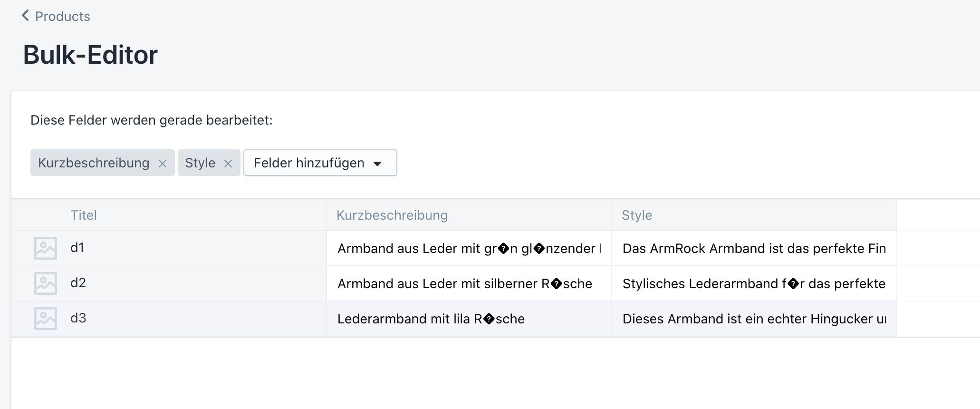Screen dimensions: 980x409
Task: Remove the Style field tag
Action: click(228, 164)
